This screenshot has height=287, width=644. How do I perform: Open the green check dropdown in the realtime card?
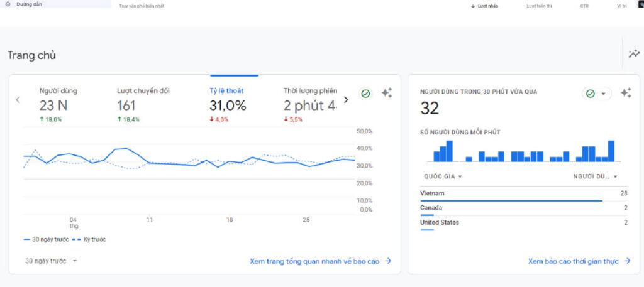click(x=596, y=94)
